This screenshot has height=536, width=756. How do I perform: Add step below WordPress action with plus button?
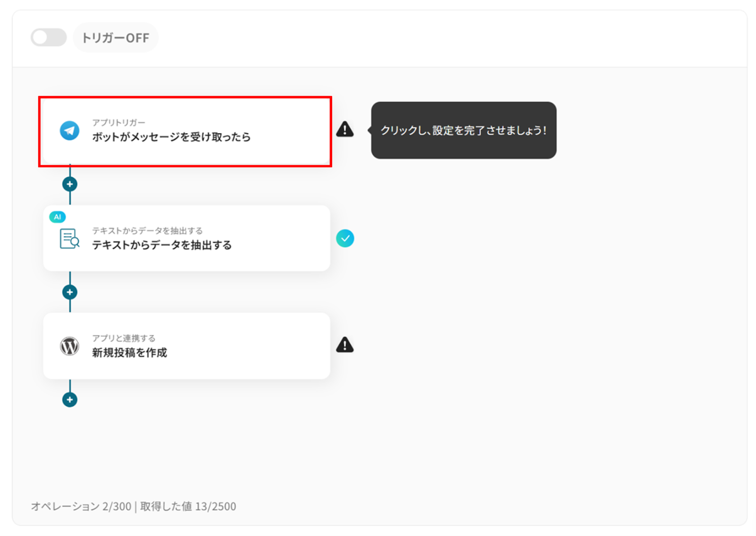(70, 400)
